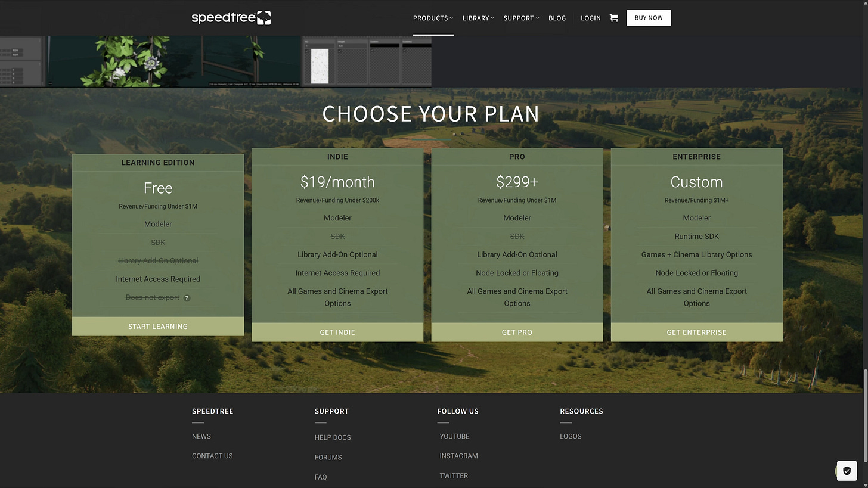Click Revenue/Funding Under $200k text
Screen dimensions: 868x488
(x=337, y=200)
